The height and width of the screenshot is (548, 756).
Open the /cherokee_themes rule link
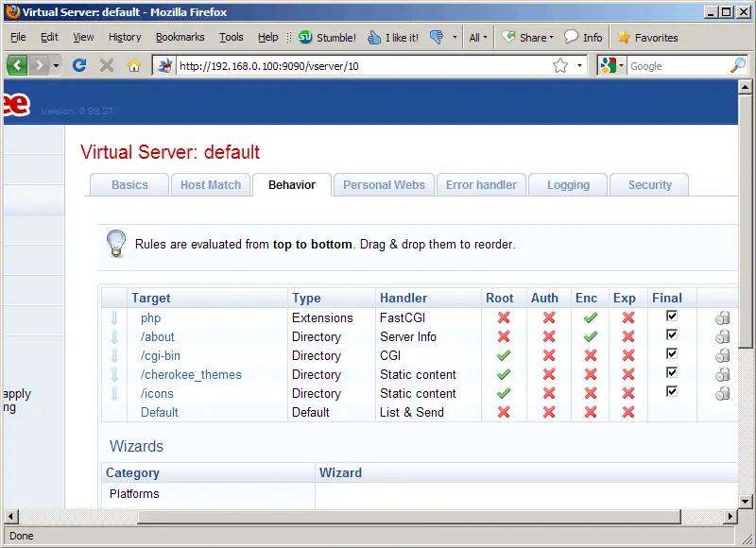point(191,375)
